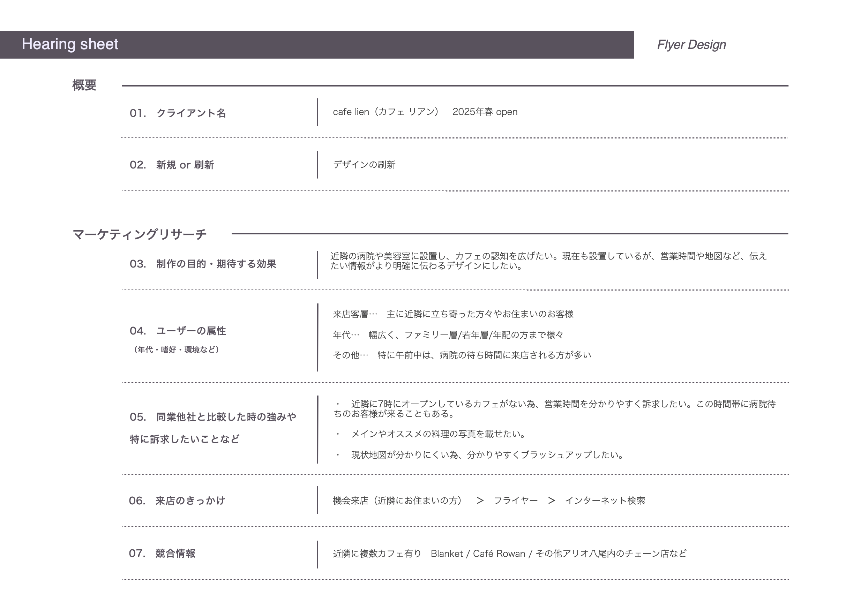
Task: Click the 来店客層 line of text
Action: pos(453,314)
